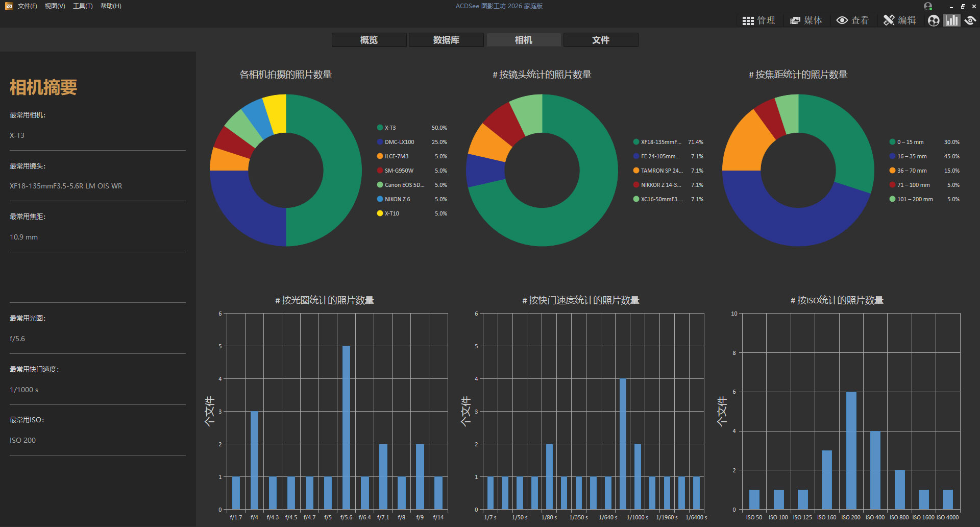The image size is (980, 527).
Task: Click the ISO 200 bar in chart
Action: (x=851, y=450)
